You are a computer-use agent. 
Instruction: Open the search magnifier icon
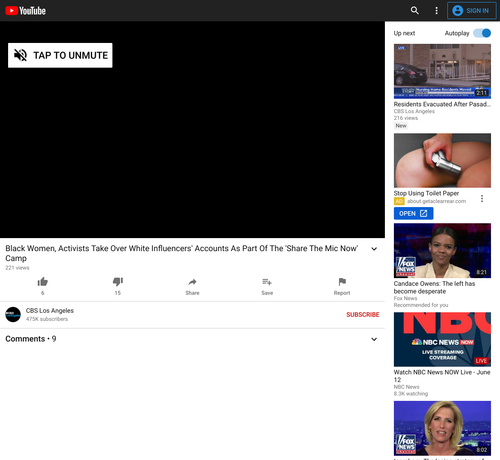pos(414,10)
